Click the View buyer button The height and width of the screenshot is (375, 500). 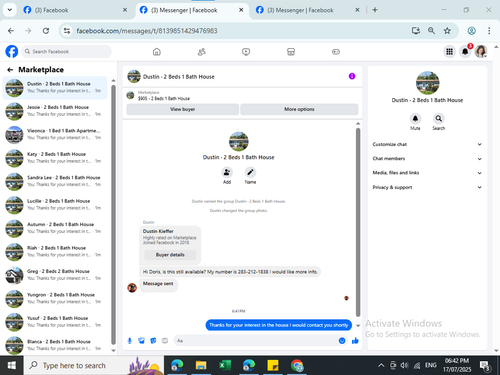point(183,109)
